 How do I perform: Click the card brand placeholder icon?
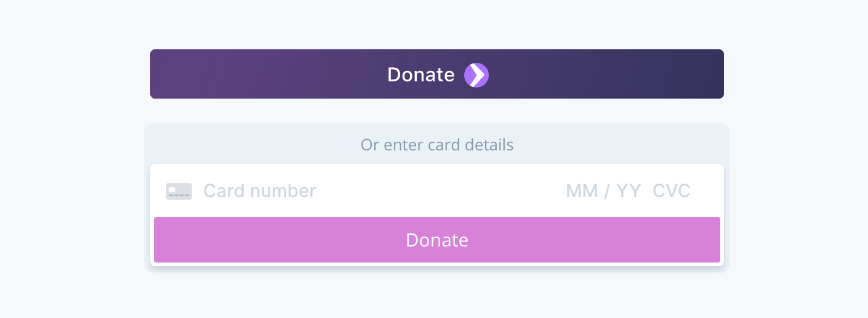(179, 191)
